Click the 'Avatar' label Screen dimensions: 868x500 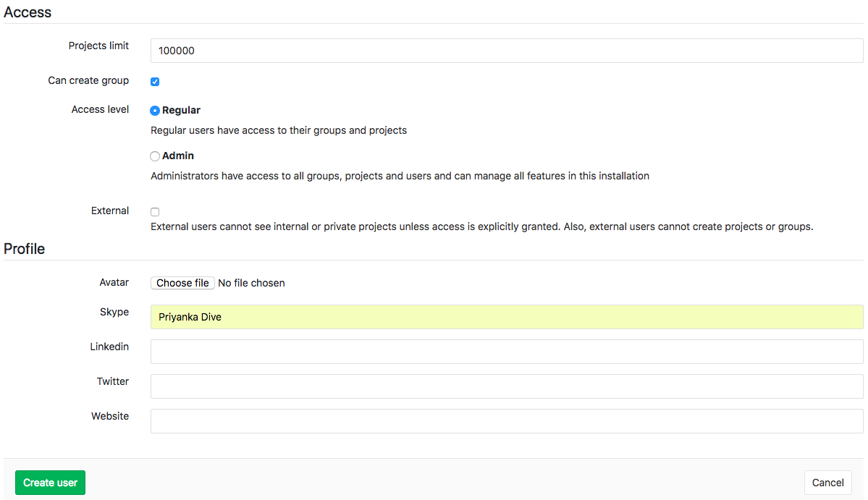pos(114,282)
